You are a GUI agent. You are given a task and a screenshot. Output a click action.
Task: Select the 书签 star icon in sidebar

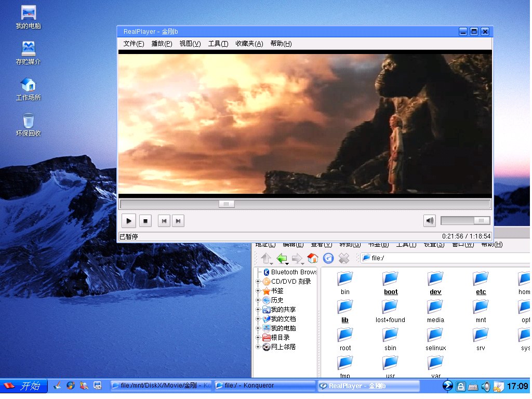click(267, 291)
